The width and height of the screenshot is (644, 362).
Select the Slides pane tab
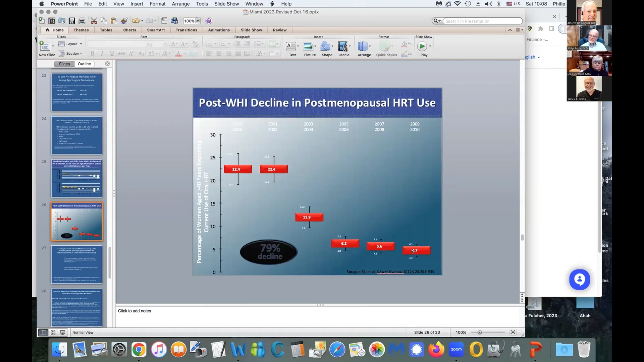click(64, 64)
